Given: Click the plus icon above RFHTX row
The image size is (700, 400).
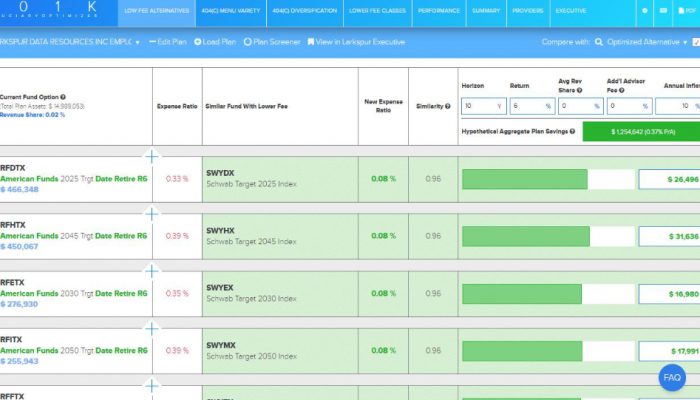Looking at the screenshot, I should 152,213.
